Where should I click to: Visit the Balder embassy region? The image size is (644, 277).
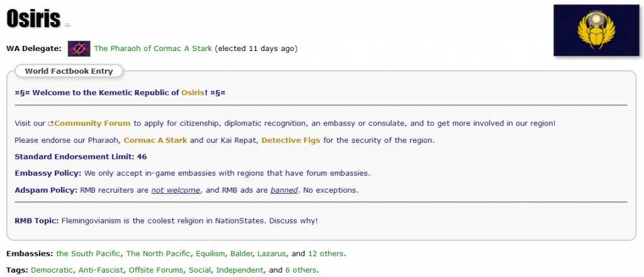point(241,254)
